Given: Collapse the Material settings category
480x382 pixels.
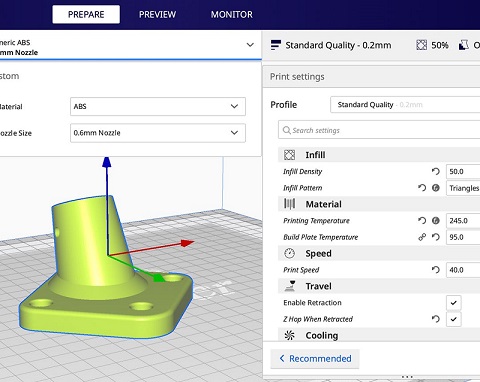Looking at the screenshot, I should (379, 204).
